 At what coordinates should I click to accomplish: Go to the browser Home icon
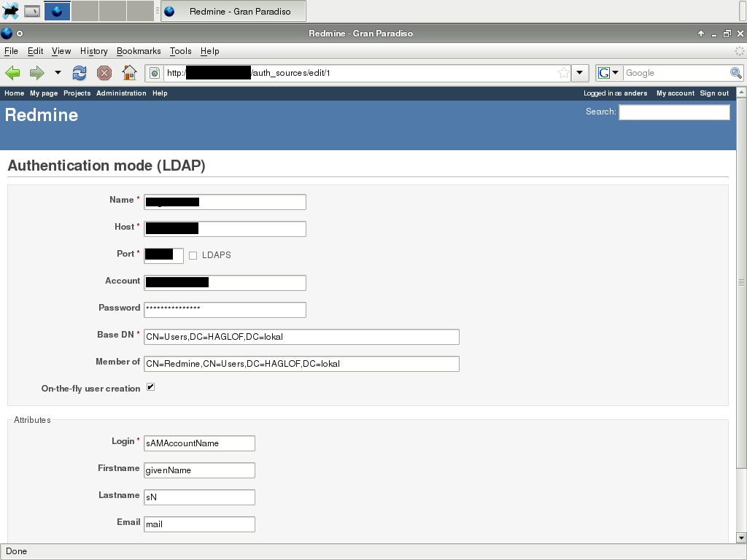(129, 73)
